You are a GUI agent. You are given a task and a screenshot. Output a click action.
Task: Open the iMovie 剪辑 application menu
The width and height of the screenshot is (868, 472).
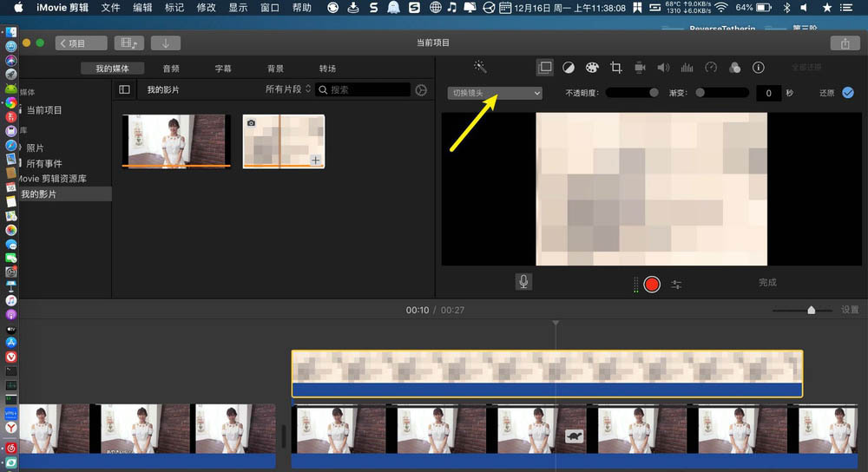click(x=62, y=8)
